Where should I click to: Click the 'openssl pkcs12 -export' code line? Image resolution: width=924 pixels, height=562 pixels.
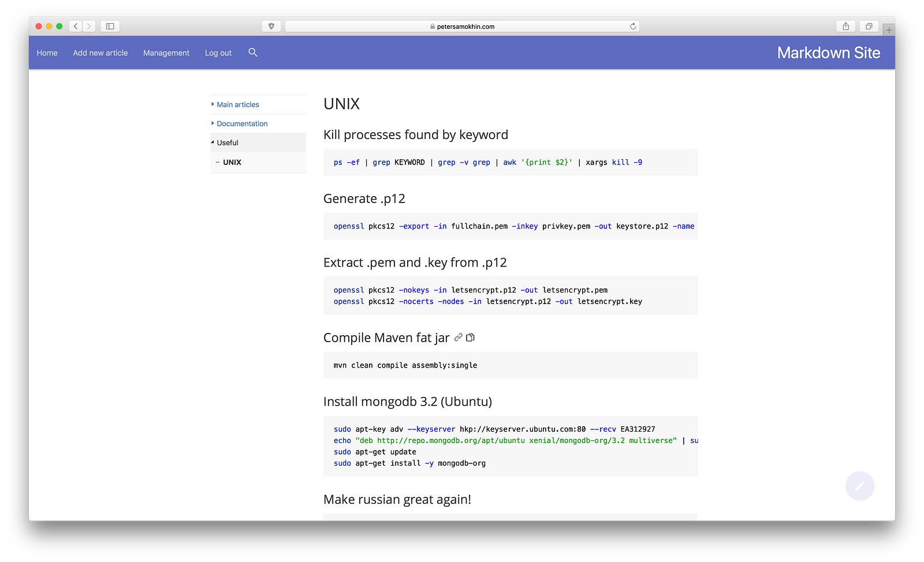514,226
